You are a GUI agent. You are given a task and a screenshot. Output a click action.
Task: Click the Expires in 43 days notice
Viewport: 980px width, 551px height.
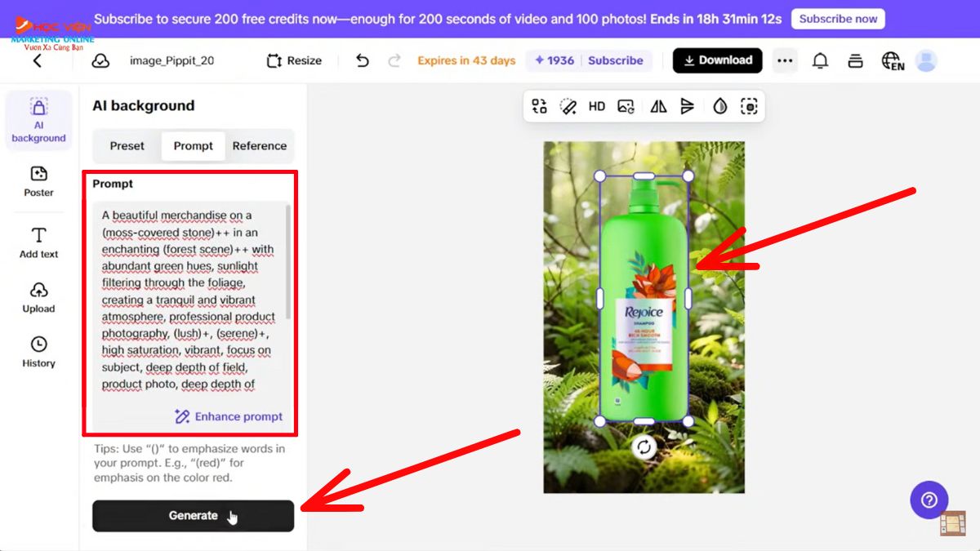click(466, 60)
